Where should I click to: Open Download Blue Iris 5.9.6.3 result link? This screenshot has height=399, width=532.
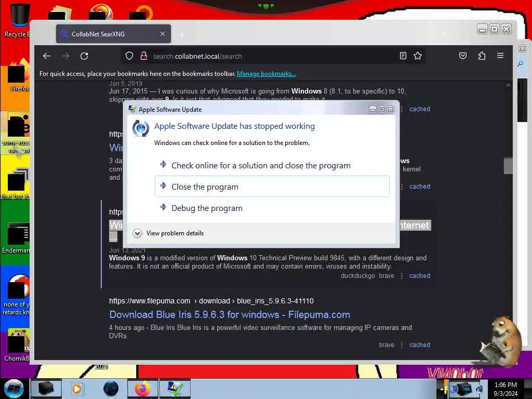229,314
